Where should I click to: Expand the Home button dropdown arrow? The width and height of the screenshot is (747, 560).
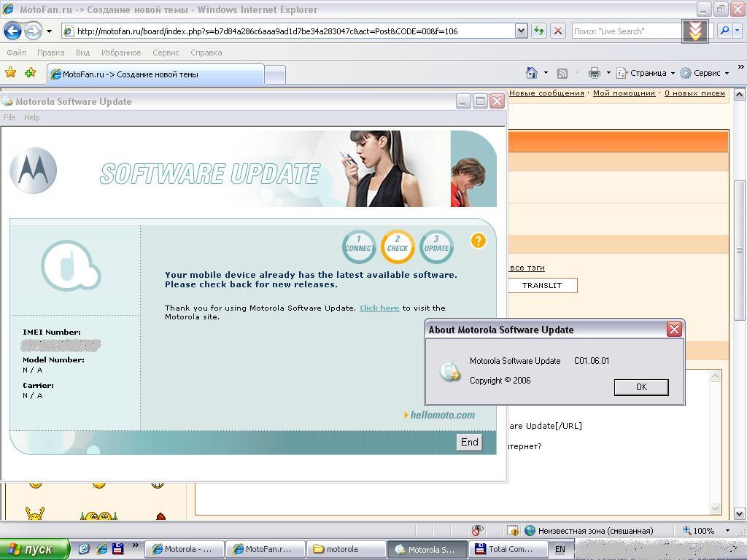click(x=546, y=73)
